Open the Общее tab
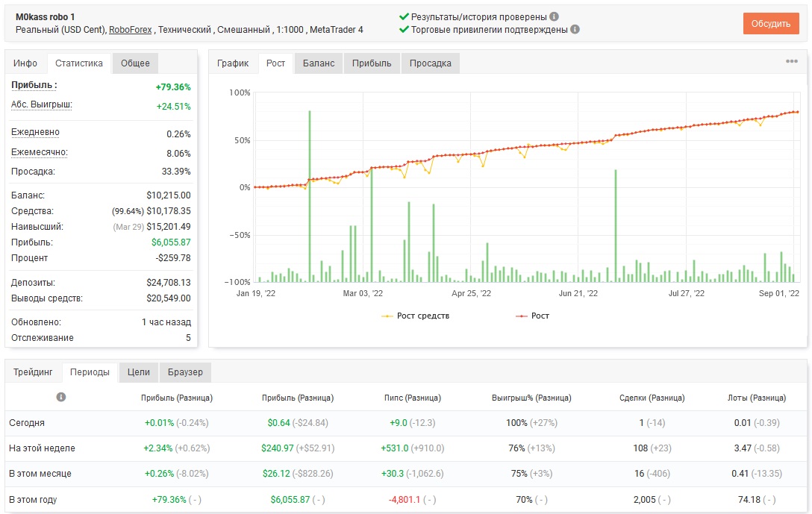 (x=135, y=63)
